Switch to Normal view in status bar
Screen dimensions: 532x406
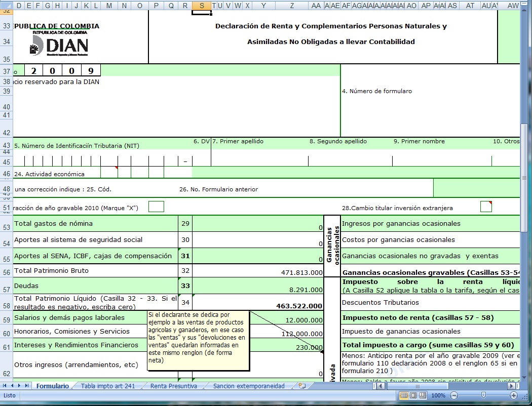(404, 395)
